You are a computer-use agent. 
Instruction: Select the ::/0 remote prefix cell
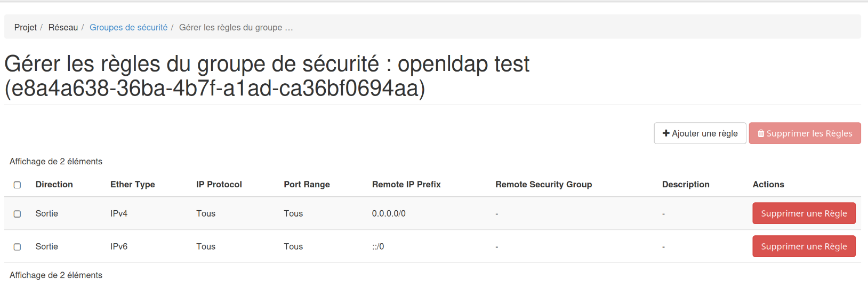pos(378,247)
